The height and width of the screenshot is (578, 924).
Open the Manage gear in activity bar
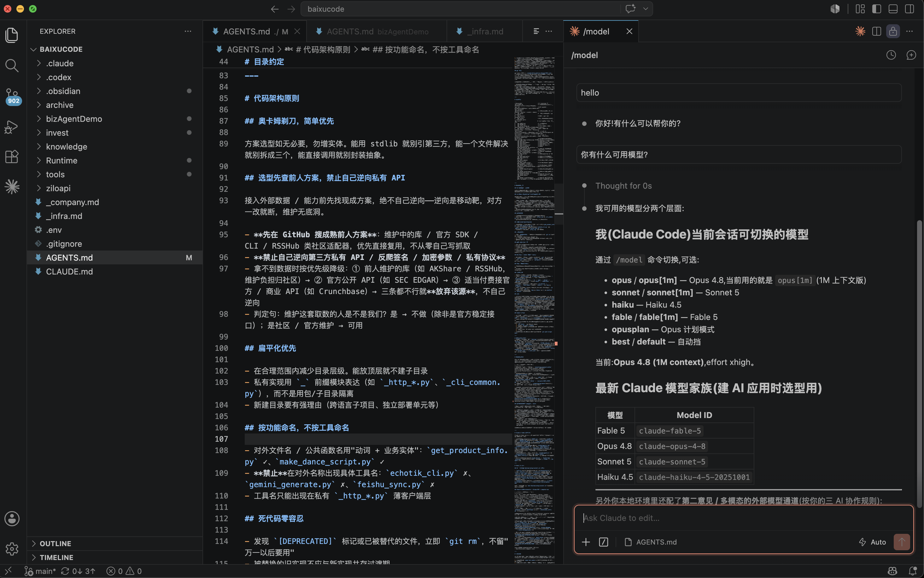[12, 549]
